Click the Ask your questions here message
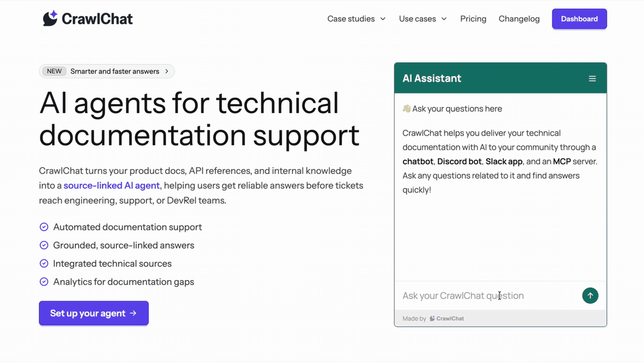The height and width of the screenshot is (362, 644). 452,109
